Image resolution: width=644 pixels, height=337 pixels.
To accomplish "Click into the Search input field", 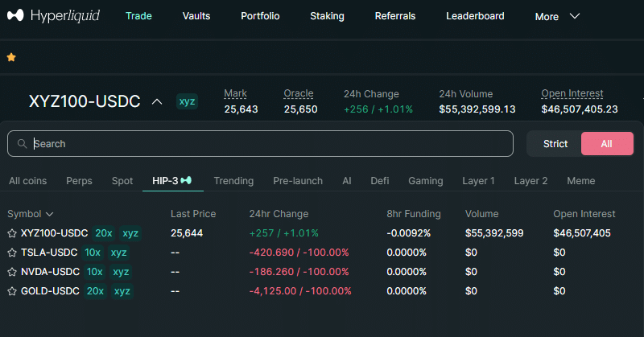I will pos(266,144).
